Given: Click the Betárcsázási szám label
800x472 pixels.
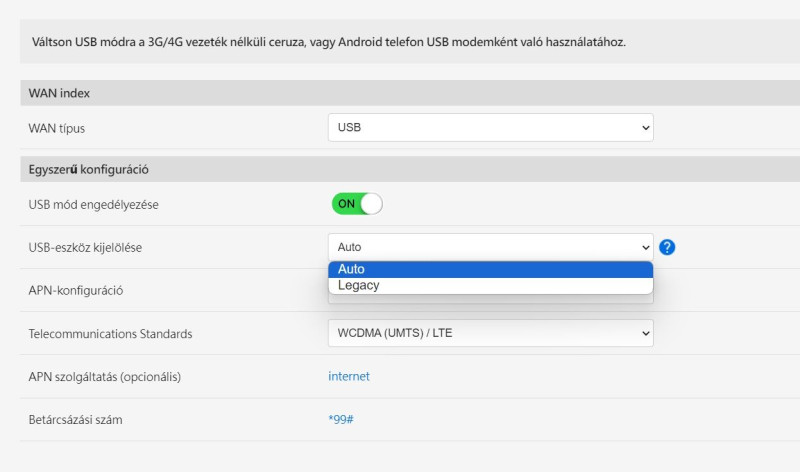Looking at the screenshot, I should tap(80, 420).
